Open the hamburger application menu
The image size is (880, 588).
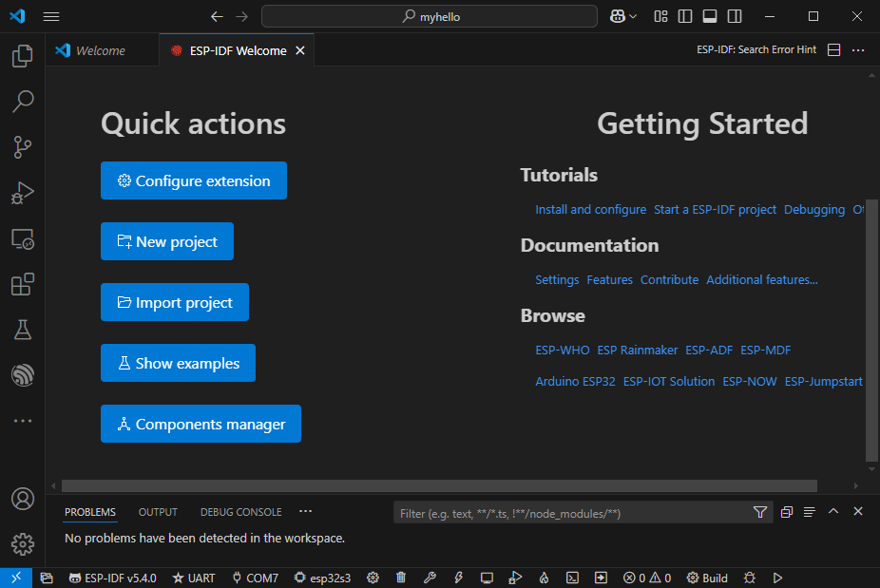pos(51,16)
